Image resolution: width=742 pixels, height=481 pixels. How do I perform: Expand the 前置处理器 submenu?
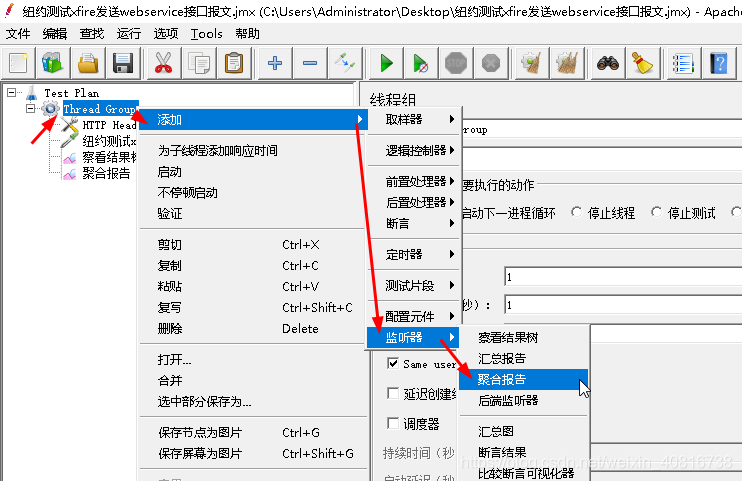(413, 181)
